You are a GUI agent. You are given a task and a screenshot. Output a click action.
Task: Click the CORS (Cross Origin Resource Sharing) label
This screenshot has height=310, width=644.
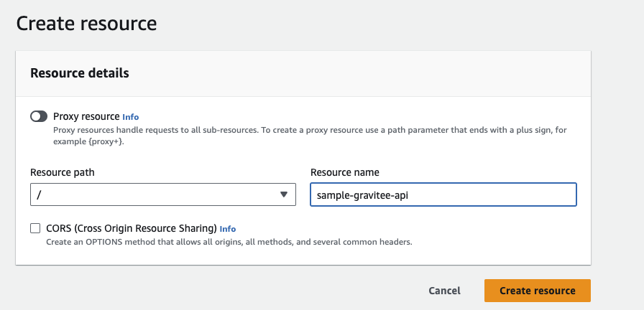[132, 228]
